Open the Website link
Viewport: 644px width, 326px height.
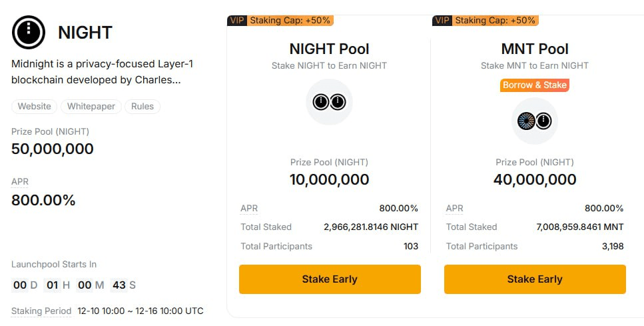tap(34, 107)
